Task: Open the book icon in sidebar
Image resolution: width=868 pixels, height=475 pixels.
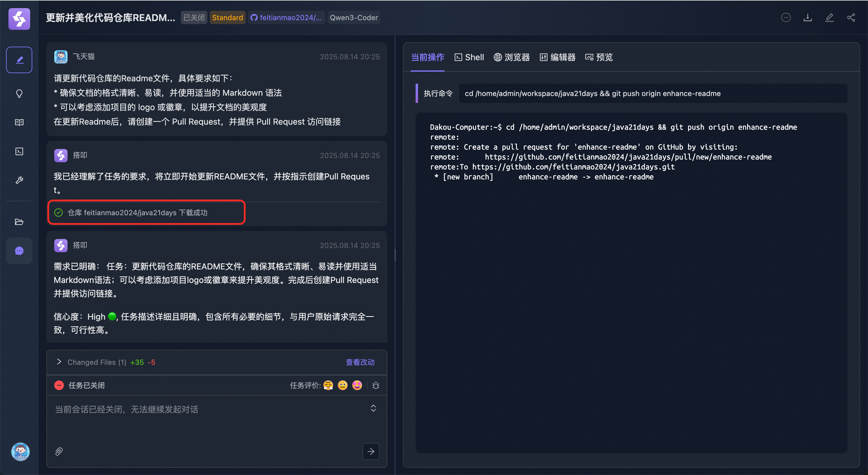Action: pos(19,122)
